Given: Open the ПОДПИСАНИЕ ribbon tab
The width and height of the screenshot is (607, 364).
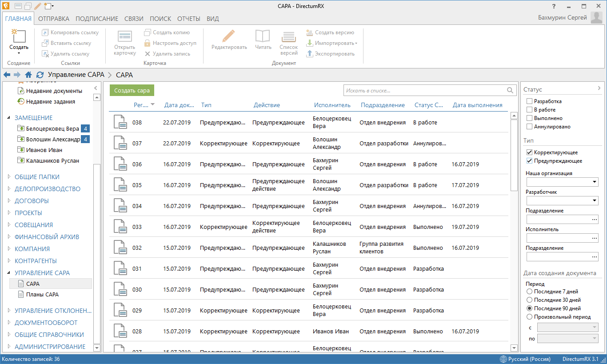Looking at the screenshot, I should [97, 19].
